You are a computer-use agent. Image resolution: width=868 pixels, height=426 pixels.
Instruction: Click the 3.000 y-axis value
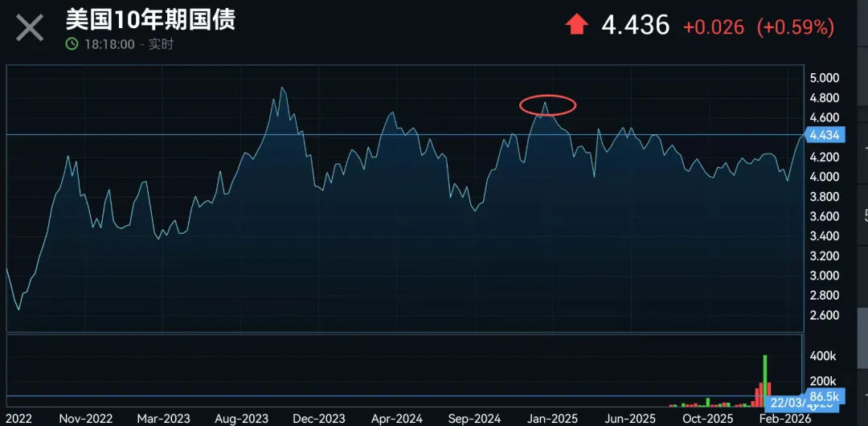[x=825, y=276]
